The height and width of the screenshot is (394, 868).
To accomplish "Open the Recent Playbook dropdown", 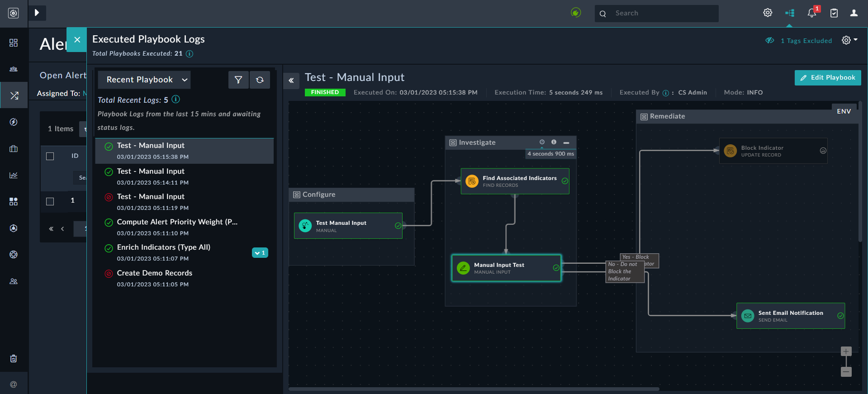I will click(x=144, y=80).
